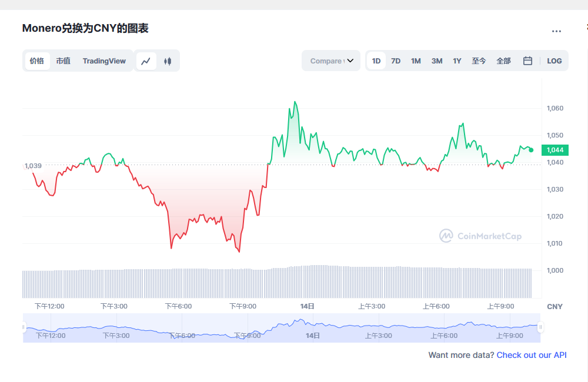588x382 pixels.
Task: Select the 全部 time range option
Action: (503, 61)
